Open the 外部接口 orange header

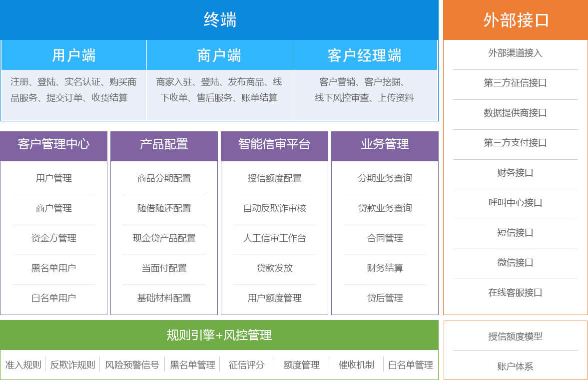[x=516, y=20]
